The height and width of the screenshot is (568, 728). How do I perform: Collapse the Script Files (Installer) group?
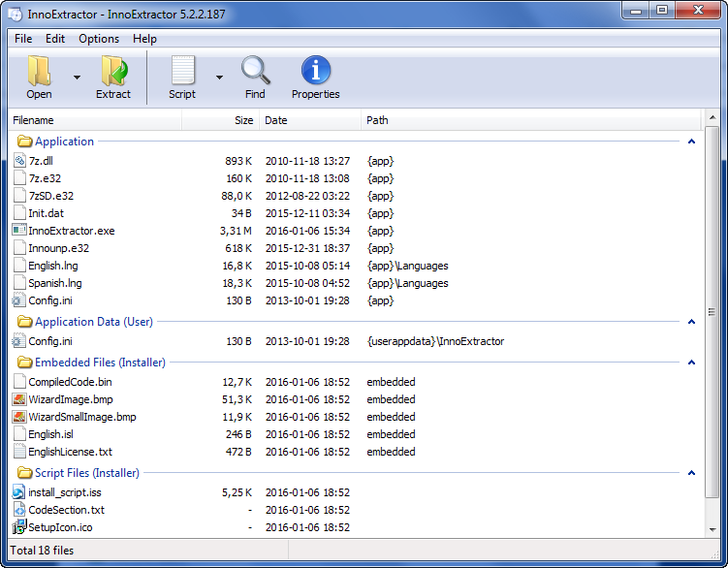point(691,473)
